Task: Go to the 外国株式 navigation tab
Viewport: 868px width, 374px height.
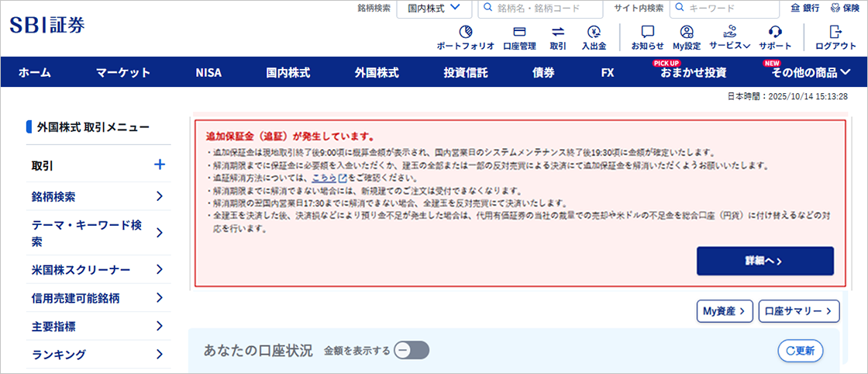Action: (377, 73)
